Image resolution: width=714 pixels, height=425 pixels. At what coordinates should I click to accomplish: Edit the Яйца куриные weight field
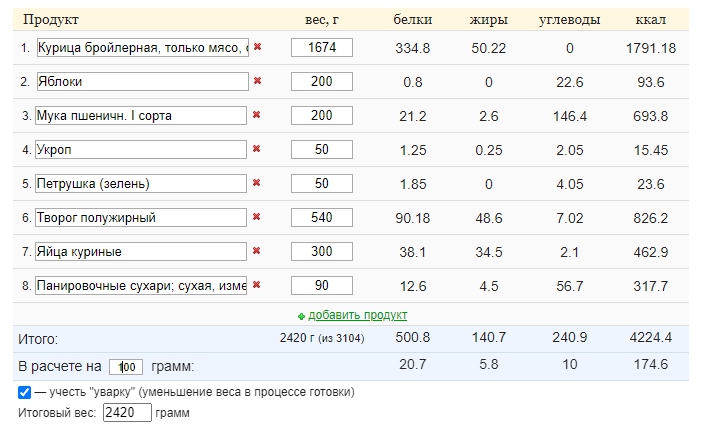(x=321, y=252)
